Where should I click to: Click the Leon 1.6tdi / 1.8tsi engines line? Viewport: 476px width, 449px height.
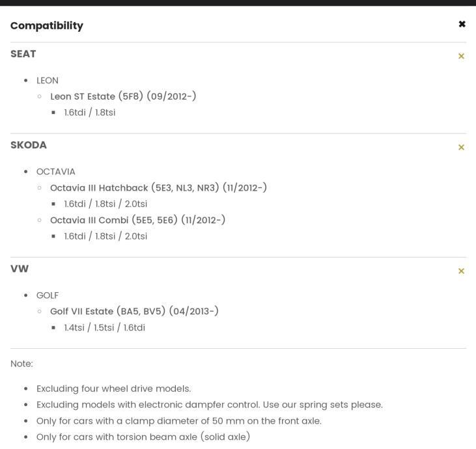(90, 113)
